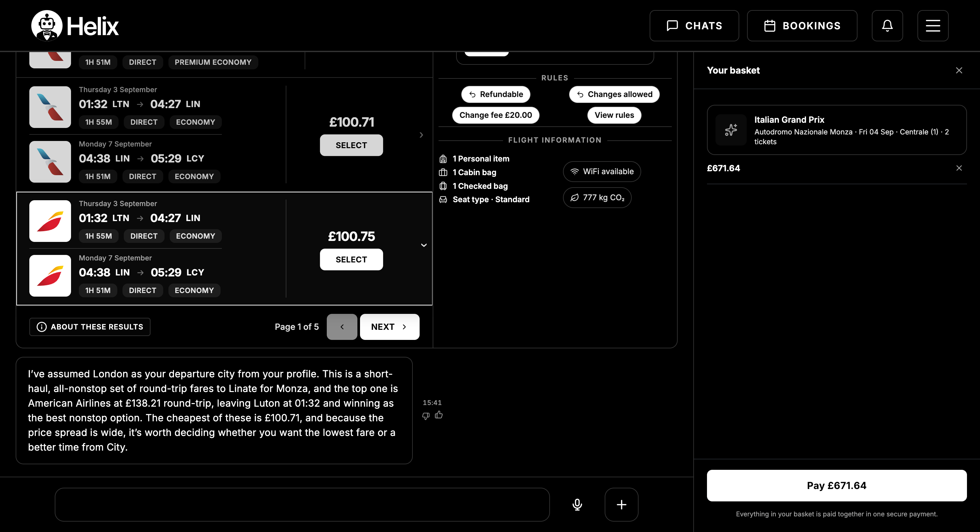The height and width of the screenshot is (532, 980).
Task: Click the calendar icon in Bookings
Action: click(x=770, y=25)
